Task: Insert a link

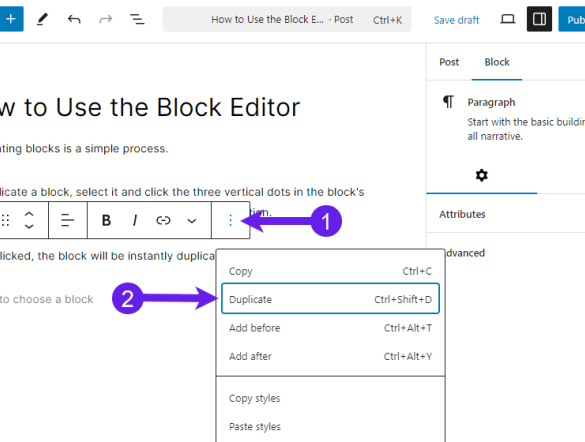Action: [x=163, y=220]
